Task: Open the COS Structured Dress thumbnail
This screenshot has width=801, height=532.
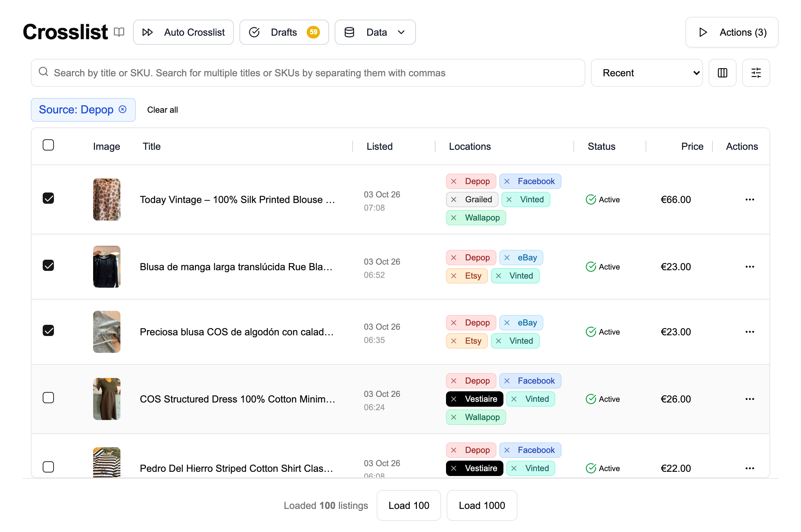Action: click(x=107, y=399)
